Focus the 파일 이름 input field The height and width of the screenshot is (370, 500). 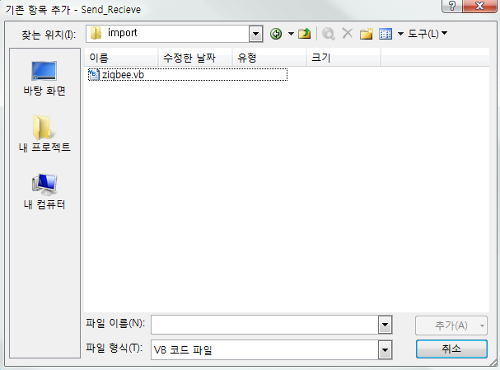(x=265, y=325)
